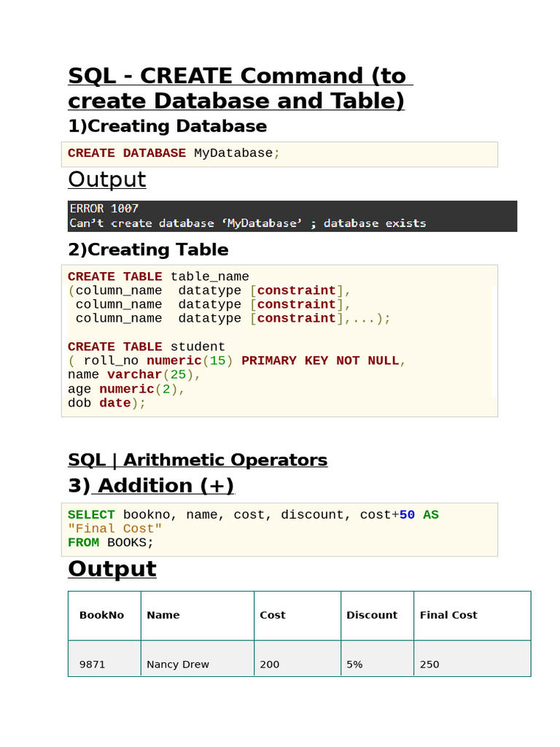The width and height of the screenshot is (560, 747).
Task: Click the 'dob date' code line
Action: tap(106, 403)
